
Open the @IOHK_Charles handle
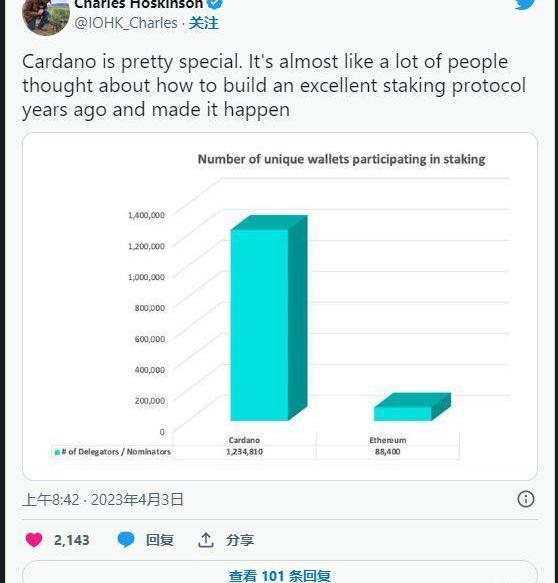(x=126, y=23)
